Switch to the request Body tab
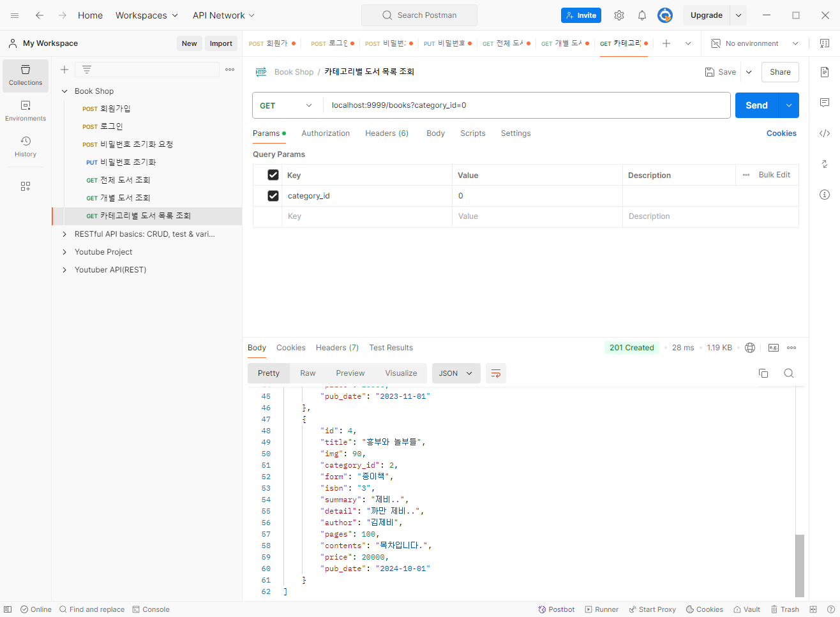840x617 pixels. 436,133
